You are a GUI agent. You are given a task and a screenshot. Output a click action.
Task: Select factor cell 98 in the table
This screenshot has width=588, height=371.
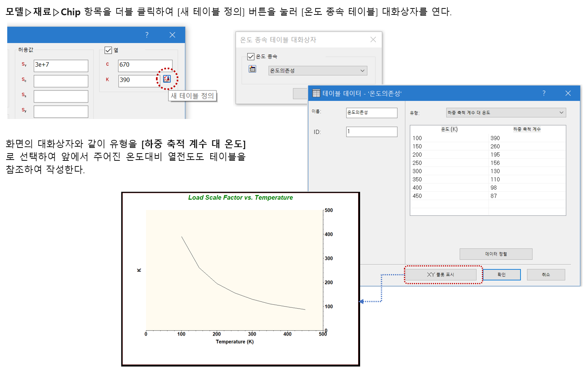pyautogui.click(x=527, y=187)
